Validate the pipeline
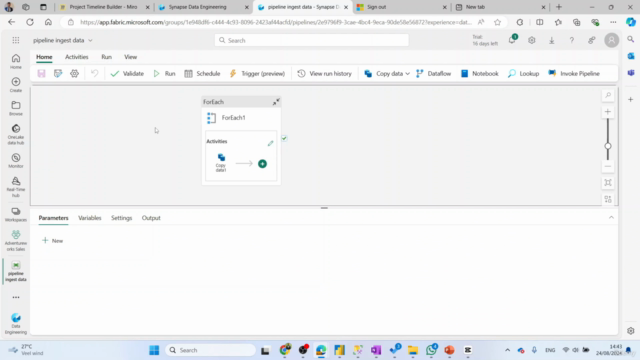Image resolution: width=640 pixels, height=360 pixels. point(127,73)
